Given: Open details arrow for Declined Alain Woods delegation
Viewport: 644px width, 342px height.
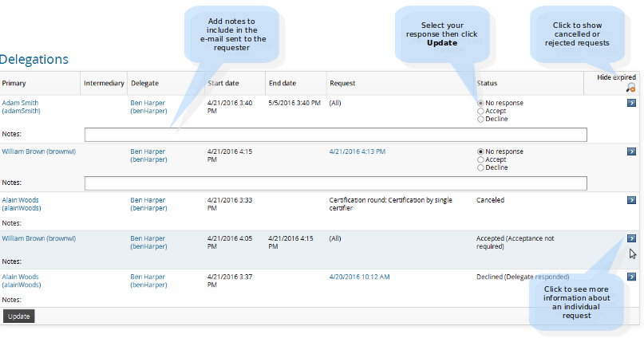Looking at the screenshot, I should pyautogui.click(x=631, y=277).
